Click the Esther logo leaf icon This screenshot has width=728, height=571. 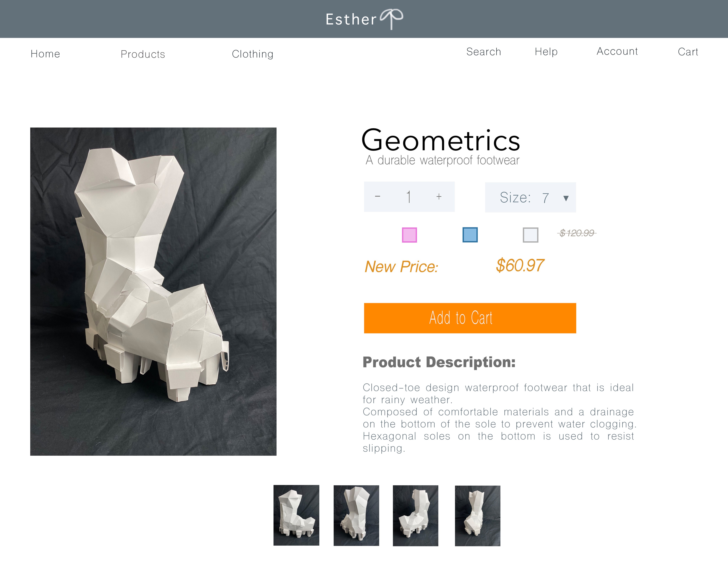coord(391,19)
